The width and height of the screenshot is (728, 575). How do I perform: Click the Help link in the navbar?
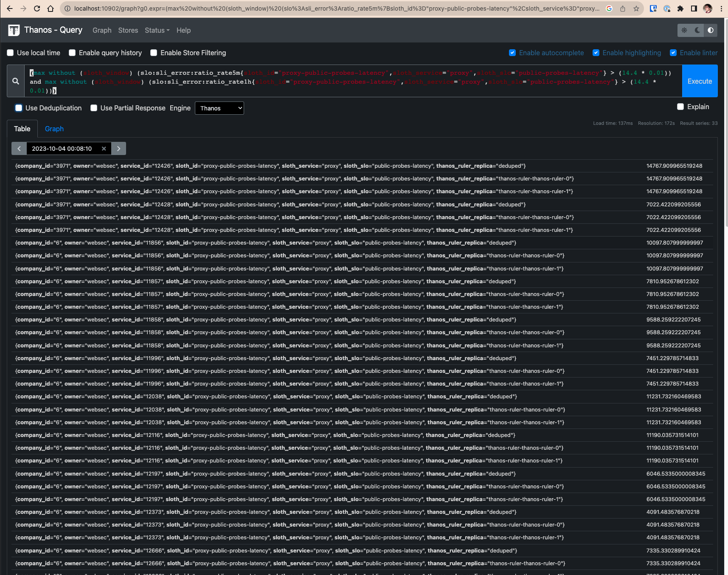click(183, 30)
